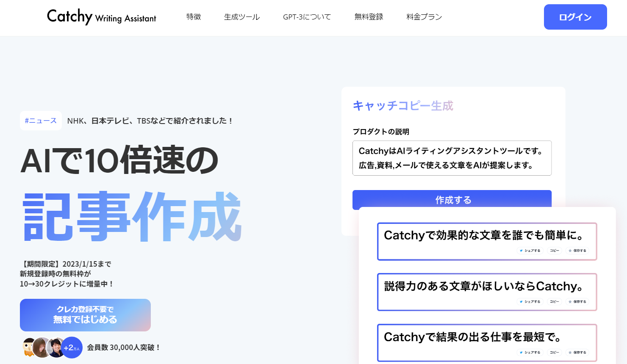Screen dimensions: 627x364
Task: Click the #ニュース tag
Action: coord(41,121)
